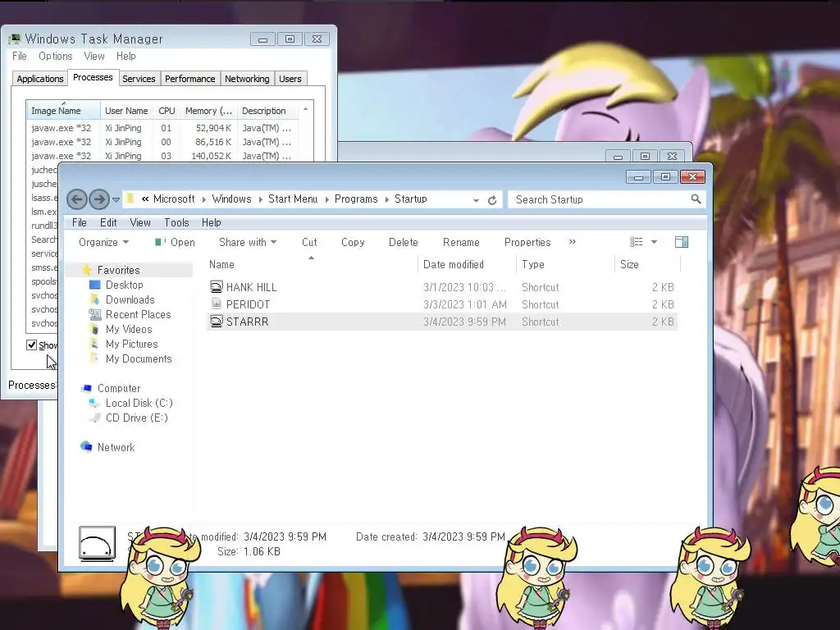Screen dimensions: 840x630
Task: Open CD Drive (E:) in navigation pane
Action: pos(137,418)
